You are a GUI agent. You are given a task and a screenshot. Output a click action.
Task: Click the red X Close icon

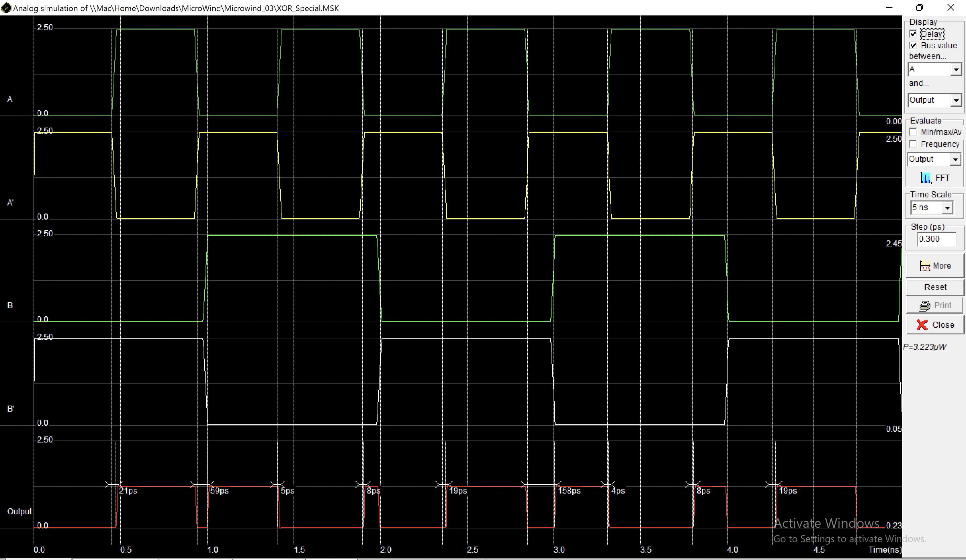tap(922, 325)
